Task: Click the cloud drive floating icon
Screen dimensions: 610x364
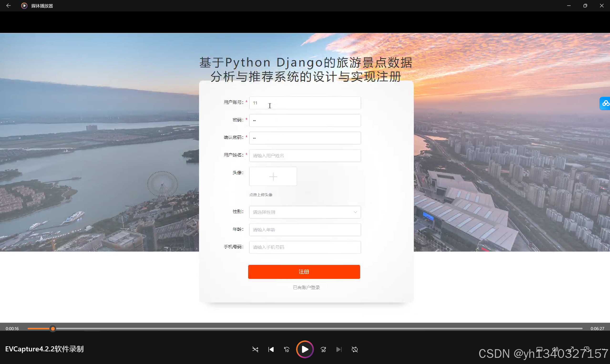Action: click(x=605, y=103)
